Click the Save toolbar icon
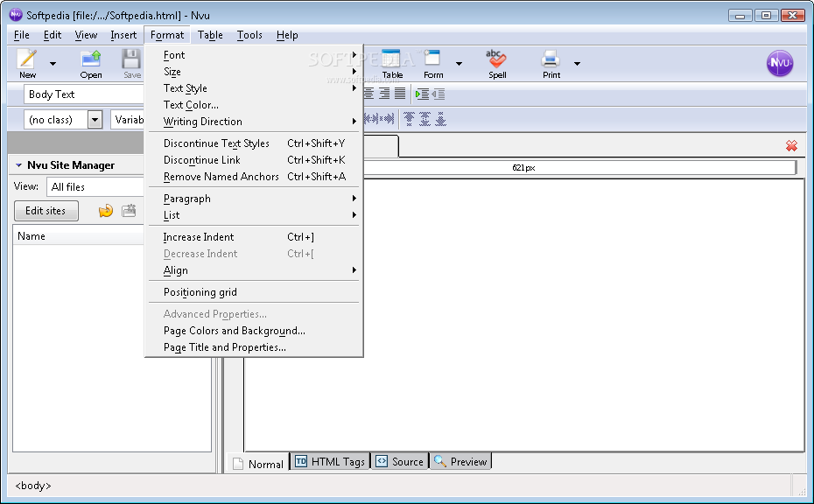This screenshot has height=504, width=814. point(131,63)
